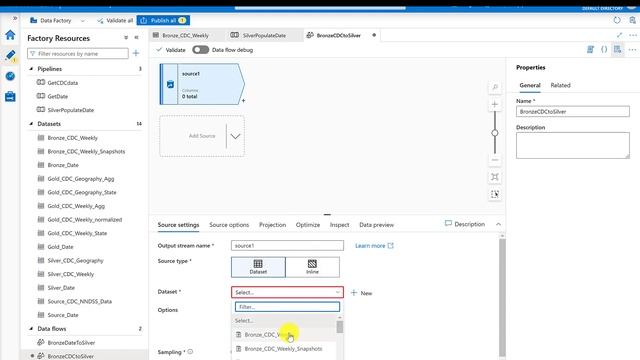This screenshot has height=360, width=640.
Task: Open the Monitor gauge icon
Action: (10, 76)
